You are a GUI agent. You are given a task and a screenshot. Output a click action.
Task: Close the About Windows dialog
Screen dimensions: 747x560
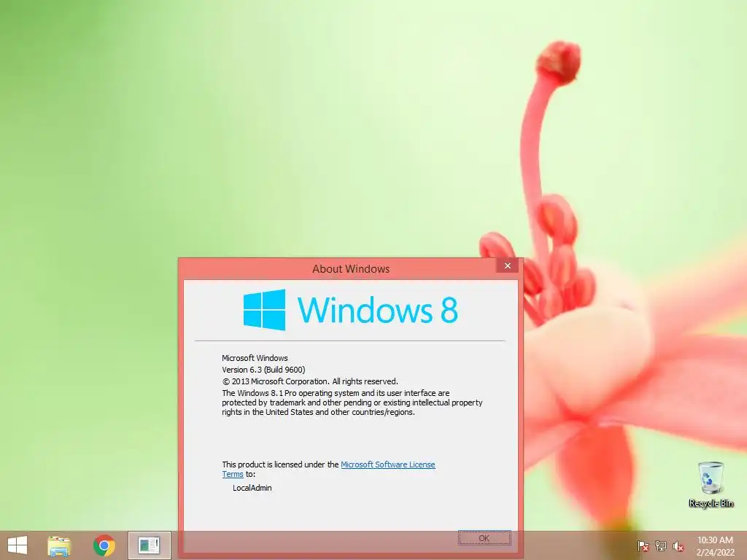pos(508,265)
